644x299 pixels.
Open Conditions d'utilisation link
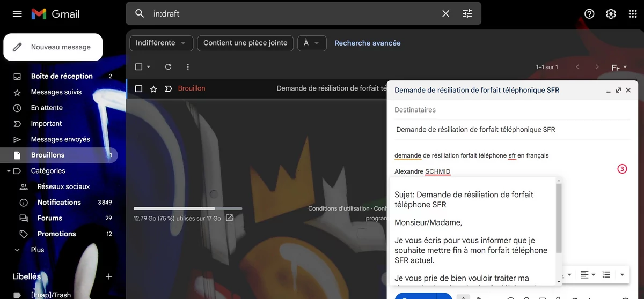[x=339, y=208]
